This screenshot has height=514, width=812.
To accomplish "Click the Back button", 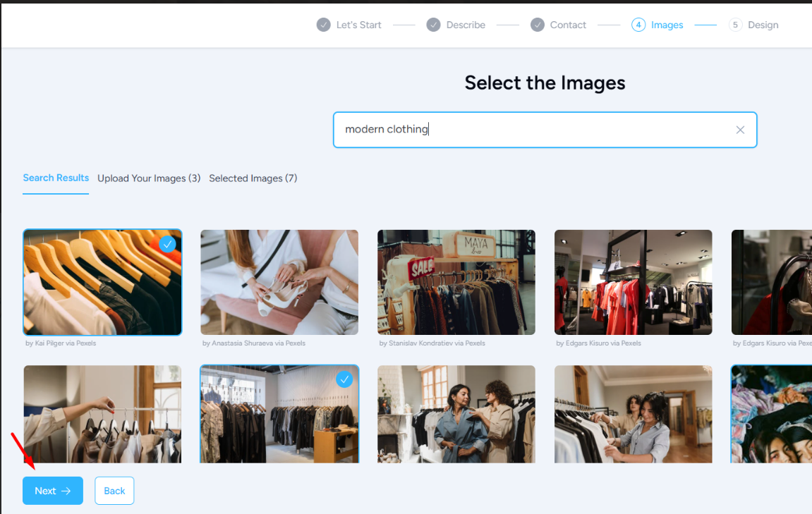I will [x=114, y=491].
